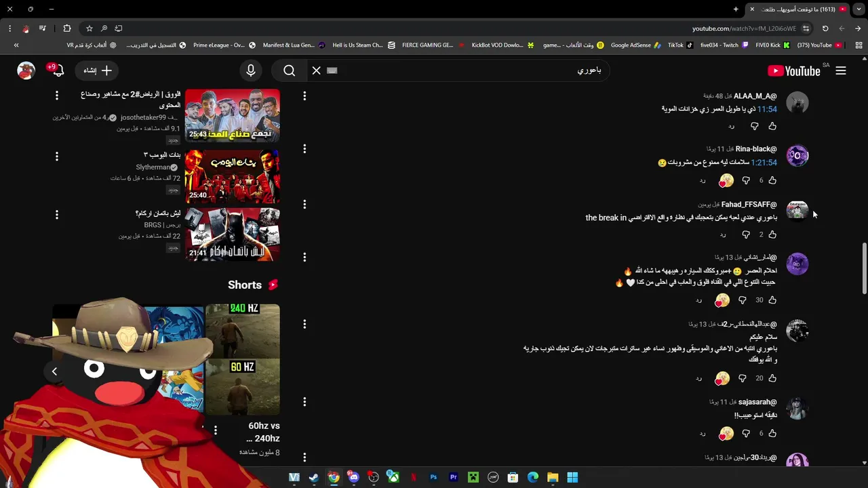Open options menu for the 30-likes comment
This screenshot has height=488, width=868.
pyautogui.click(x=304, y=257)
